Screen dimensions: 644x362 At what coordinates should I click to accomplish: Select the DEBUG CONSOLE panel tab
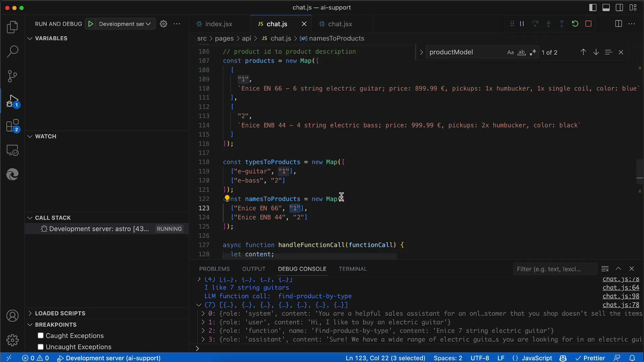[302, 269]
